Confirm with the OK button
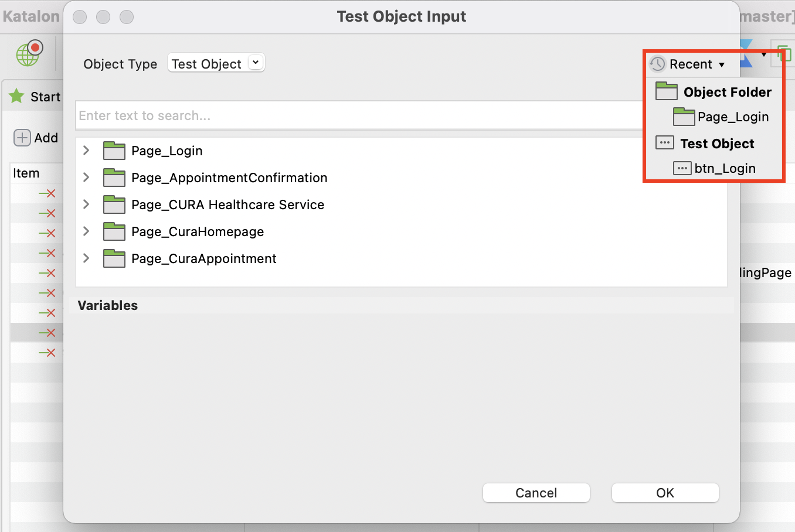The image size is (795, 532). (x=665, y=493)
